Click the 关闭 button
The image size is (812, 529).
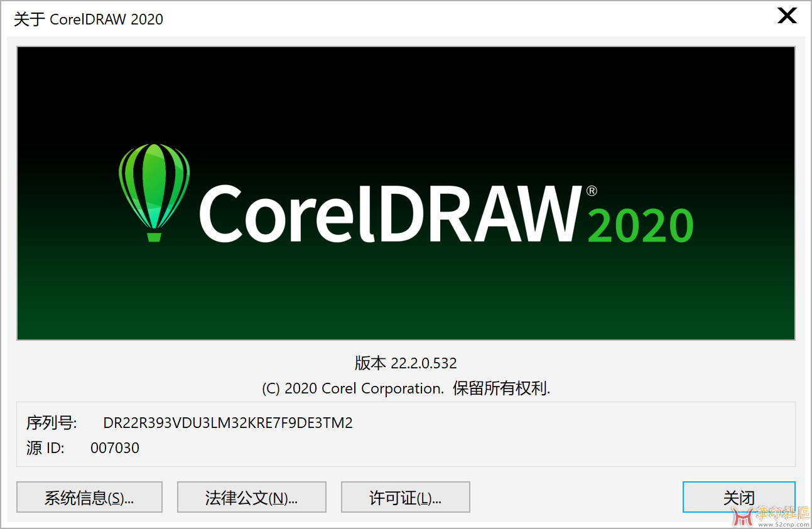click(739, 498)
